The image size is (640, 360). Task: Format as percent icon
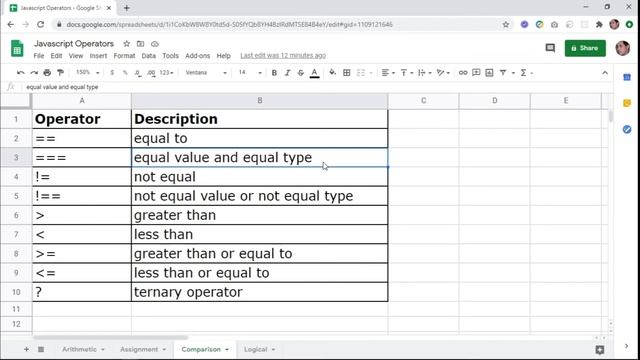click(x=125, y=73)
